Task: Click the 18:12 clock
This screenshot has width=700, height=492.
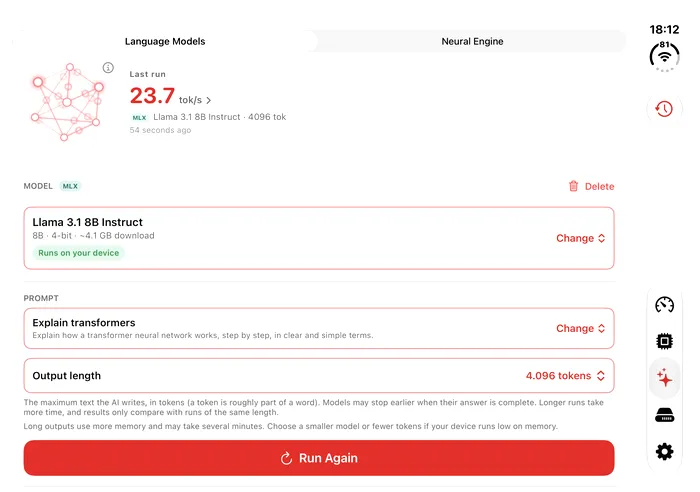Action: coord(664,29)
